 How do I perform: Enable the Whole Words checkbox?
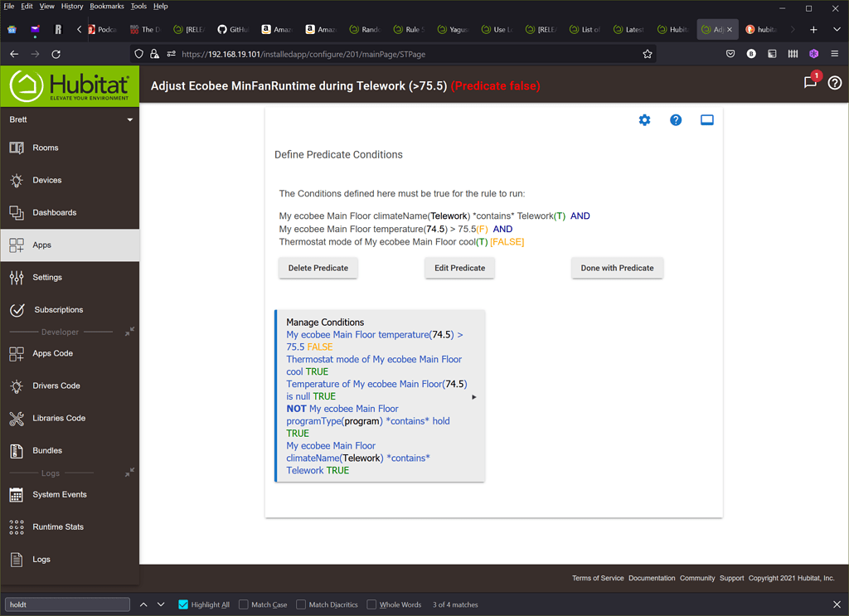(372, 605)
